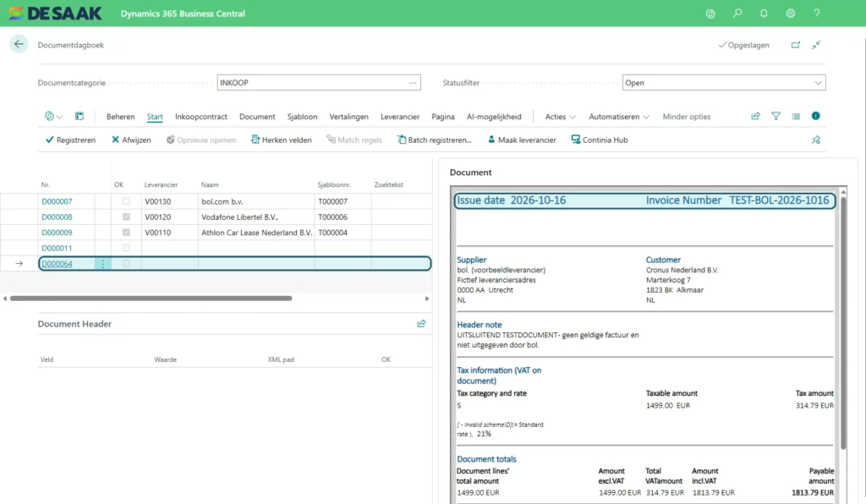Image resolution: width=866 pixels, height=504 pixels.
Task: Click the share icon in action bar
Action: (x=755, y=116)
